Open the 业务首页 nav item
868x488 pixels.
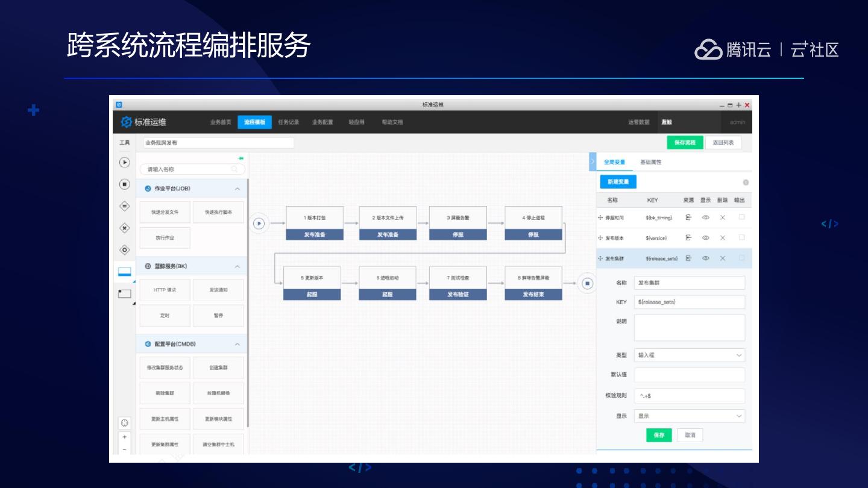pos(221,122)
